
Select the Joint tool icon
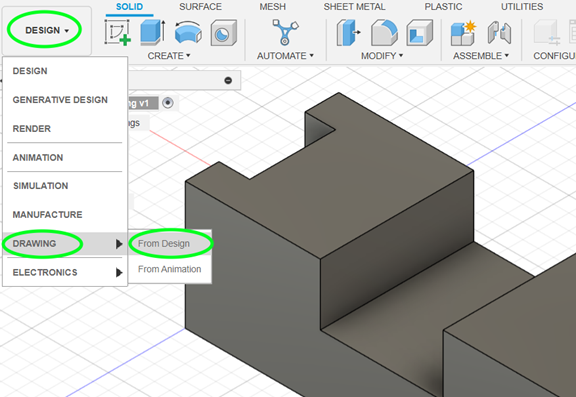tap(499, 33)
